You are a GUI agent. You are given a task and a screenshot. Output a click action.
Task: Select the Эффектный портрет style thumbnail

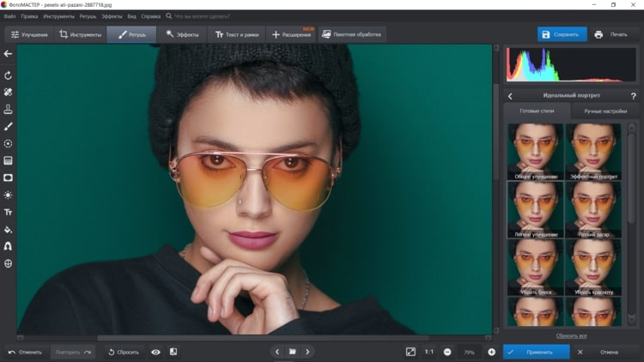pos(592,150)
